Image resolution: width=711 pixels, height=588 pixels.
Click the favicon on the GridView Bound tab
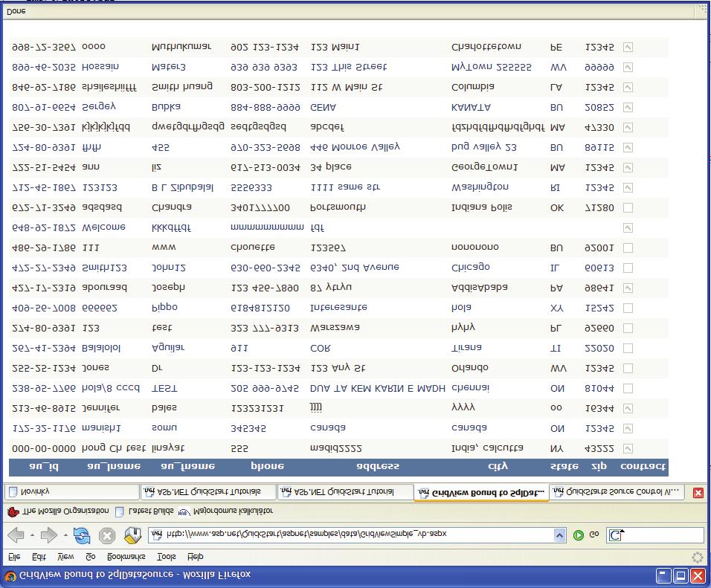tap(423, 493)
